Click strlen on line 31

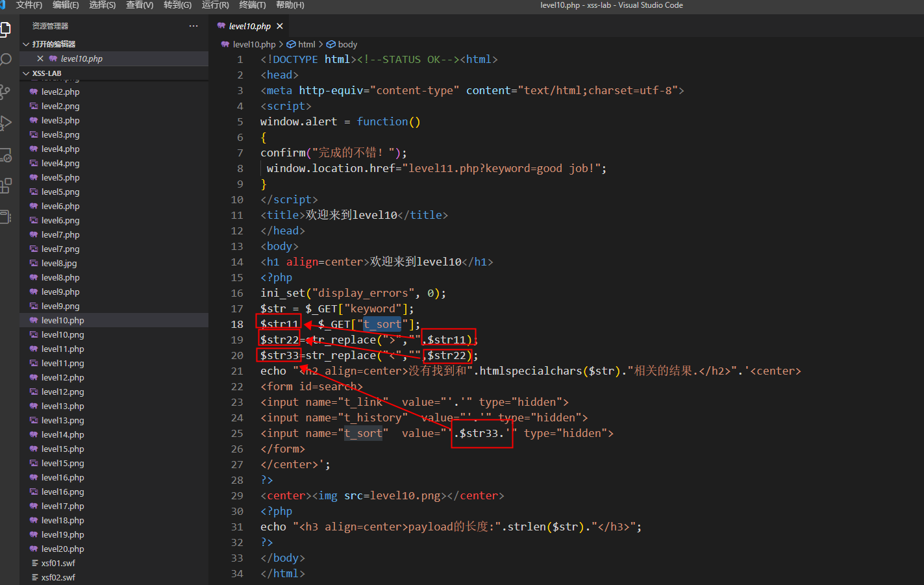coord(527,527)
